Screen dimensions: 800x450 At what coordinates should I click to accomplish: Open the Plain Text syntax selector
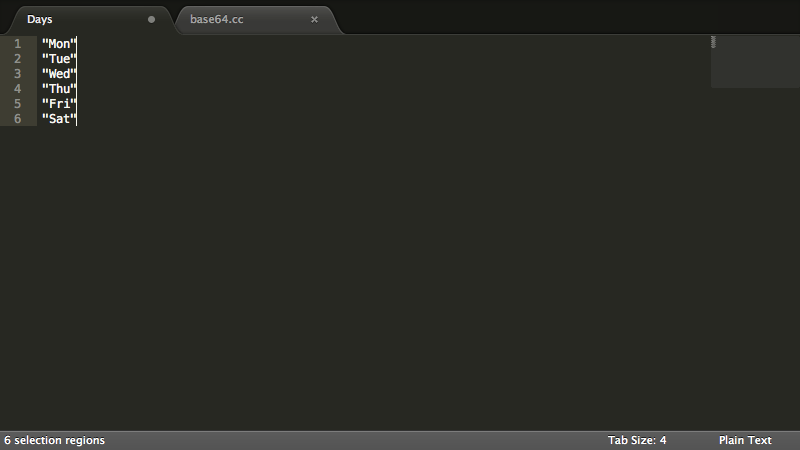745,440
